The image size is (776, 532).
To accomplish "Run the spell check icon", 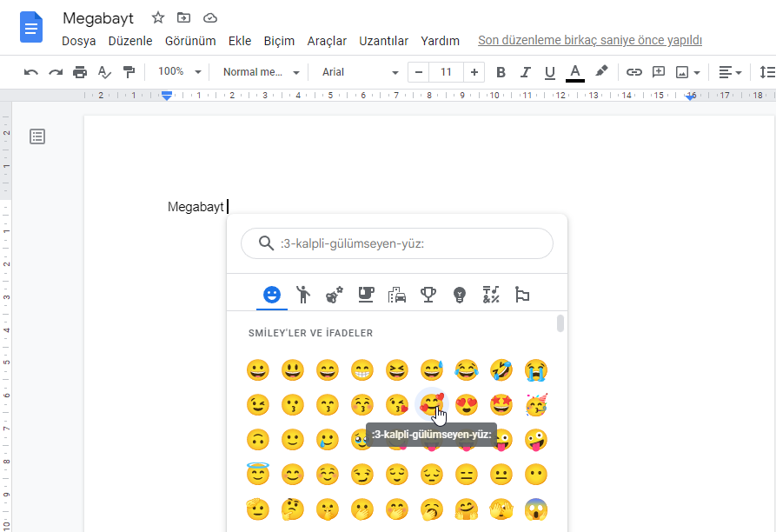I will click(104, 72).
